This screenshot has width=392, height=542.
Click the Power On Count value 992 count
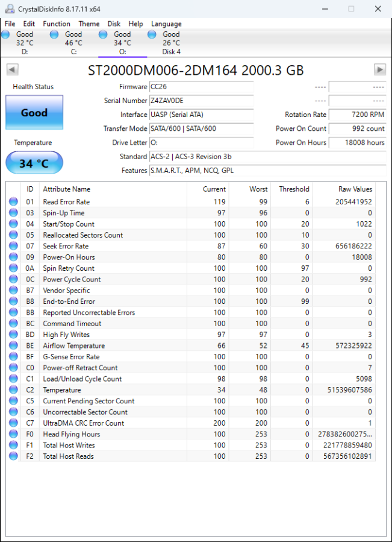tap(358, 128)
